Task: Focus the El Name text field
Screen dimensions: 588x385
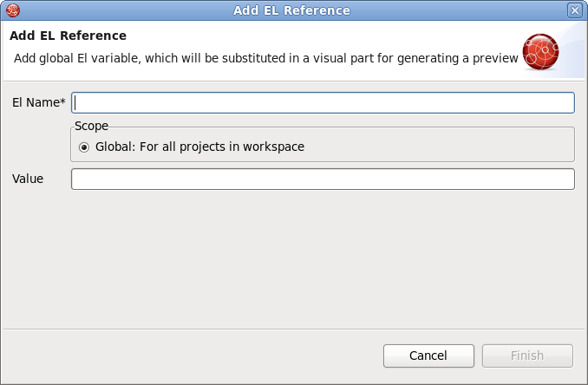Action: pyautogui.click(x=323, y=103)
